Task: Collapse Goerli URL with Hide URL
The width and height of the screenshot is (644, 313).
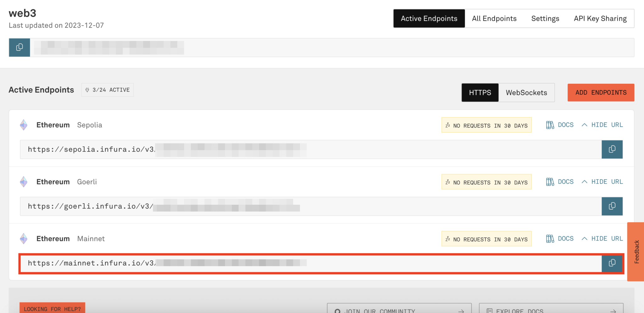Action: click(602, 182)
